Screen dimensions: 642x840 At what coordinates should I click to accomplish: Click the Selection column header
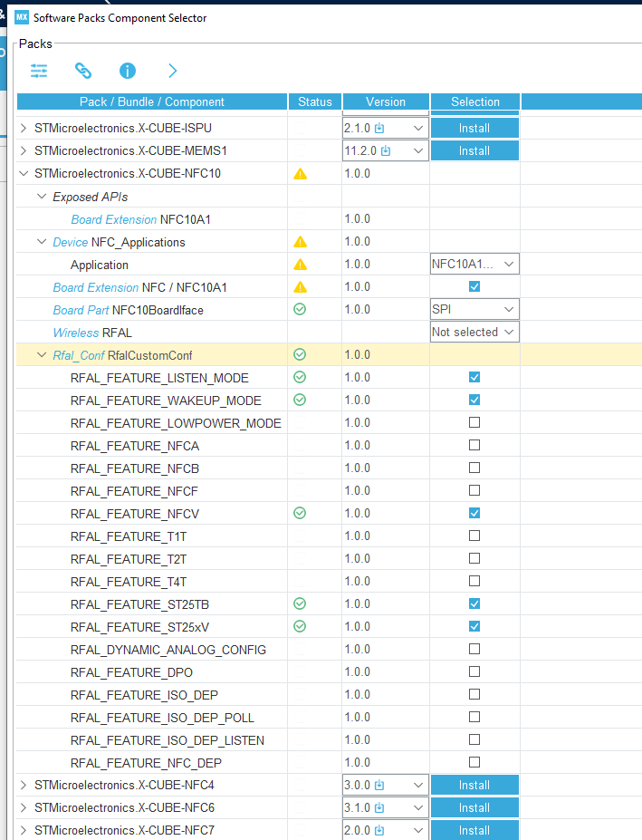click(475, 101)
